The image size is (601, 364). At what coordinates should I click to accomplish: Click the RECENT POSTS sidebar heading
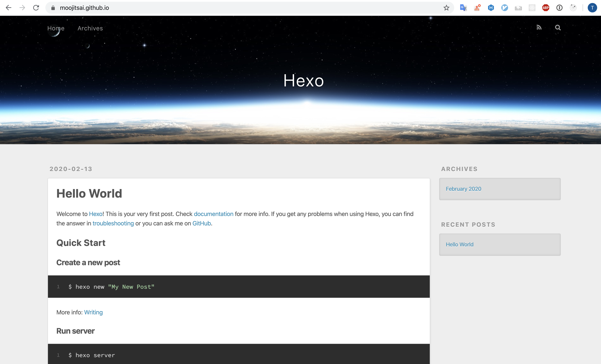coord(468,225)
